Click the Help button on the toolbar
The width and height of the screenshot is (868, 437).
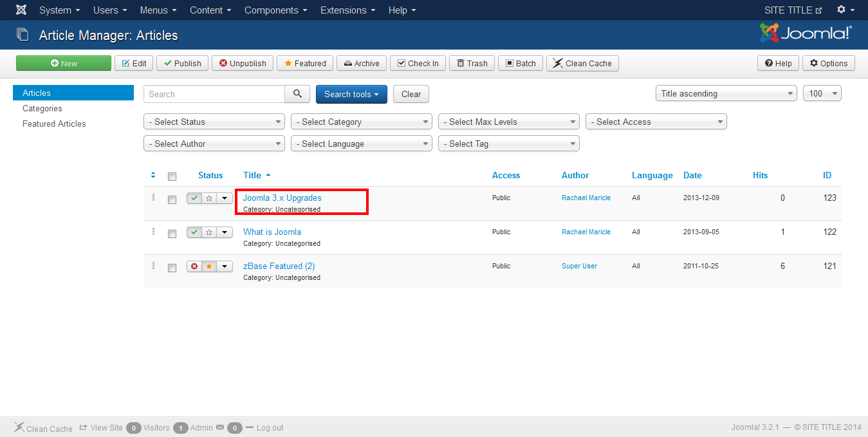tap(778, 63)
